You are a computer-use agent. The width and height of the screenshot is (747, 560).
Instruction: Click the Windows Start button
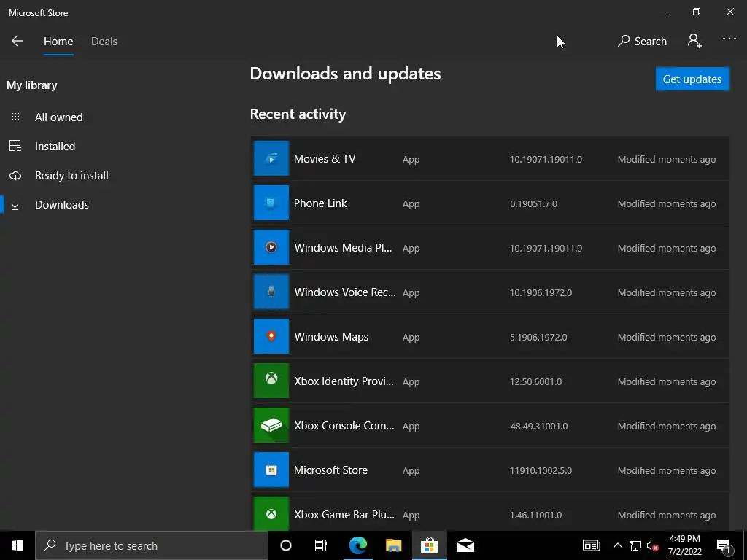(18, 545)
